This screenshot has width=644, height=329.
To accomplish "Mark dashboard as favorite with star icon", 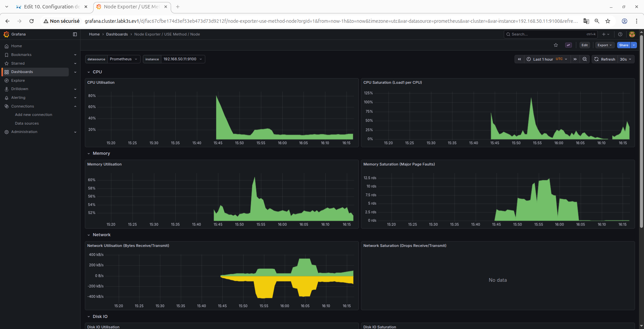I will [x=556, y=45].
